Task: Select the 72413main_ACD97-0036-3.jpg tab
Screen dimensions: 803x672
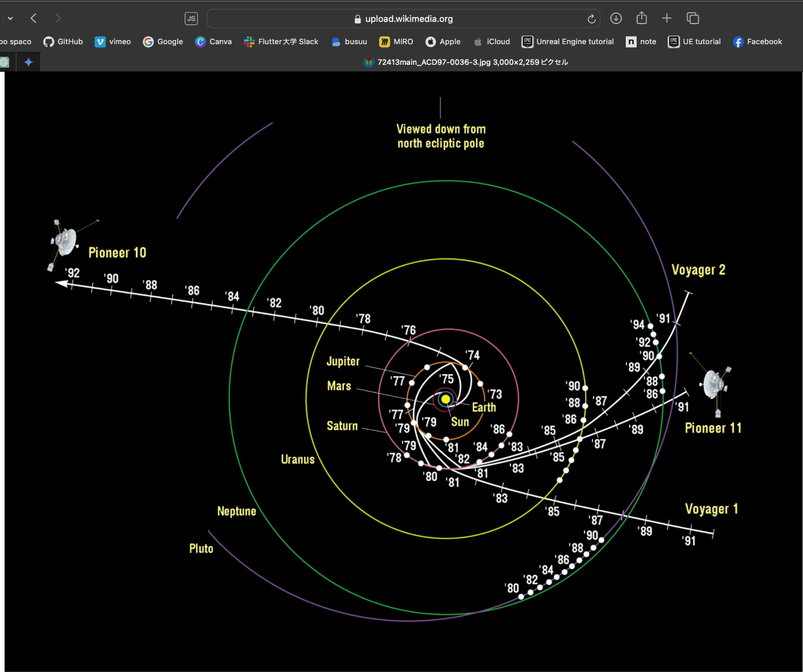Action: tap(466, 62)
